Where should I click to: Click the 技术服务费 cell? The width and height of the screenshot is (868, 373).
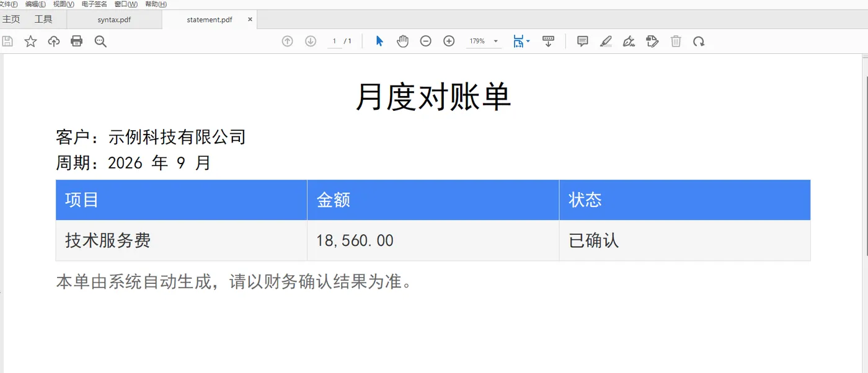(182, 240)
